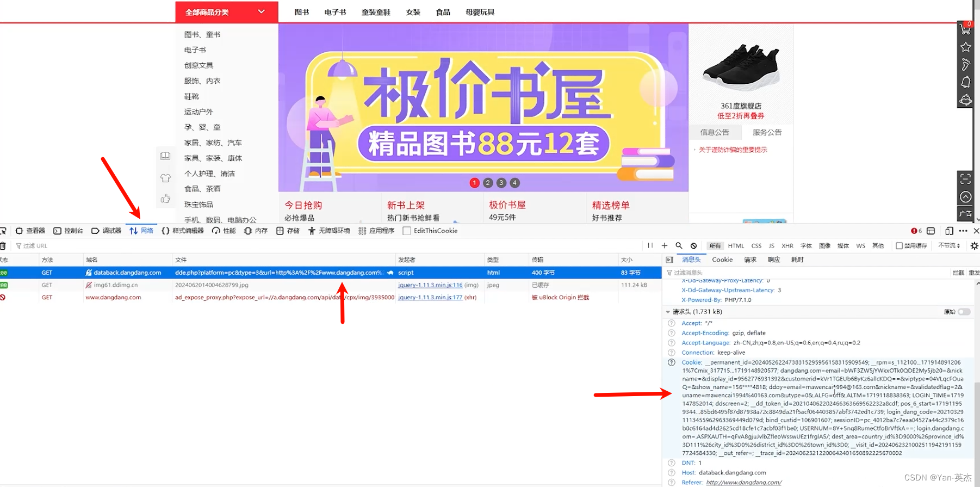Click the 拦截 (Block) button
Image resolution: width=980 pixels, height=487 pixels.
click(958, 273)
